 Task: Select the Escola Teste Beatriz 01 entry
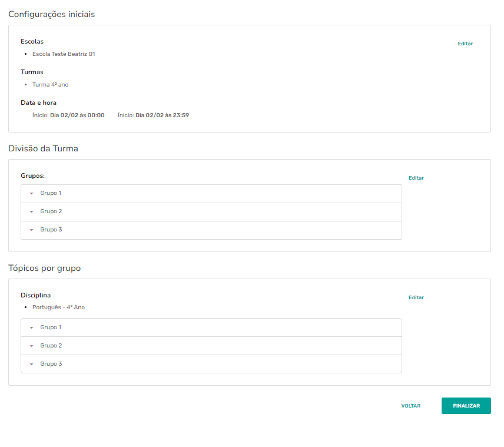(x=64, y=54)
